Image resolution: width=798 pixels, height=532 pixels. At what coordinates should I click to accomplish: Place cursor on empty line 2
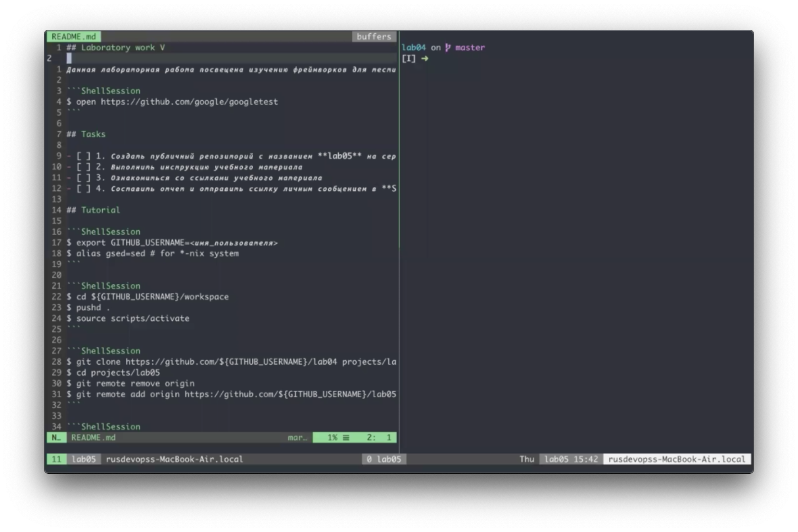69,59
